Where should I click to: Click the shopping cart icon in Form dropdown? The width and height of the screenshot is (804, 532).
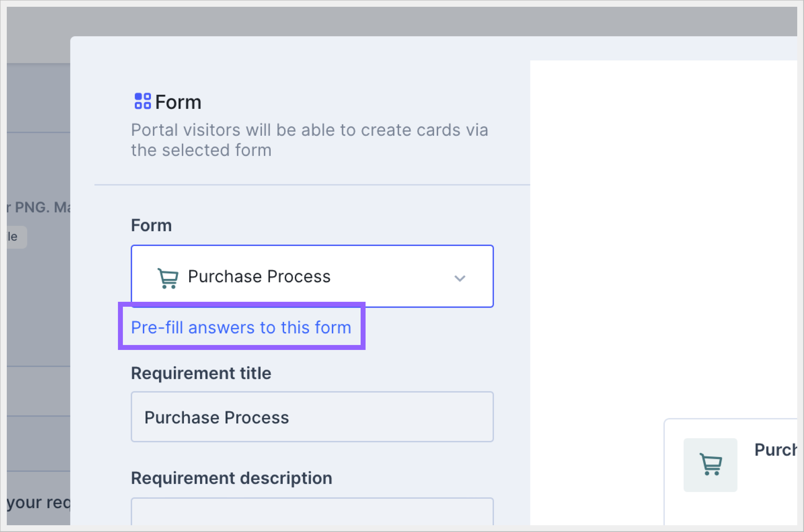tap(168, 278)
